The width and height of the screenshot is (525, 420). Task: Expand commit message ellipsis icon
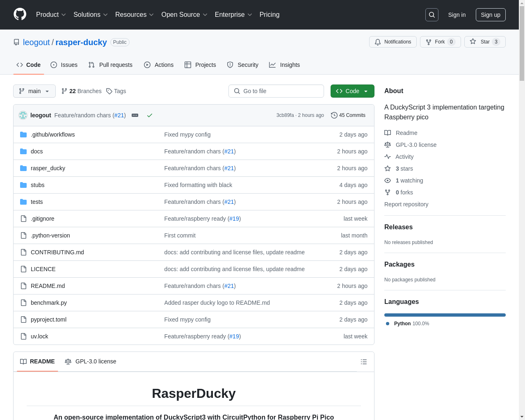coord(135,115)
